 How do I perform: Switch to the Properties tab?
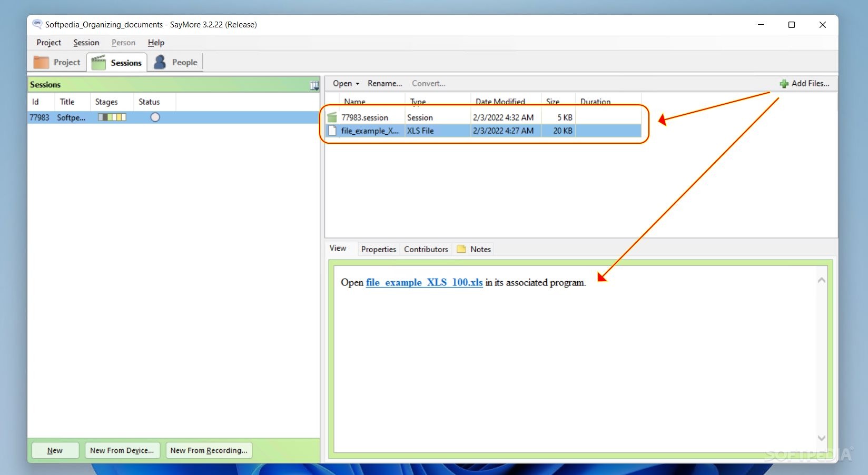pyautogui.click(x=378, y=249)
